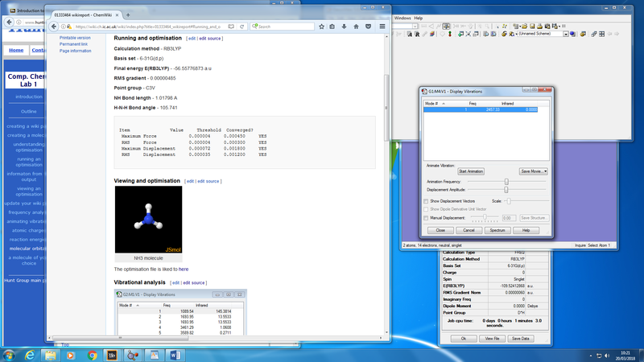Click Ok in calculation summary window
Viewport: 644px width, 362px height.
[x=464, y=339]
